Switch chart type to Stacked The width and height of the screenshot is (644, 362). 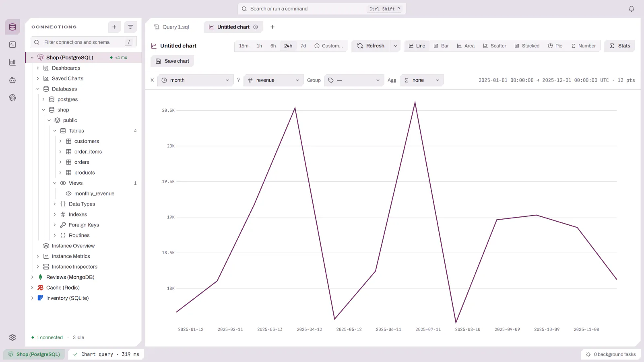[527, 46]
